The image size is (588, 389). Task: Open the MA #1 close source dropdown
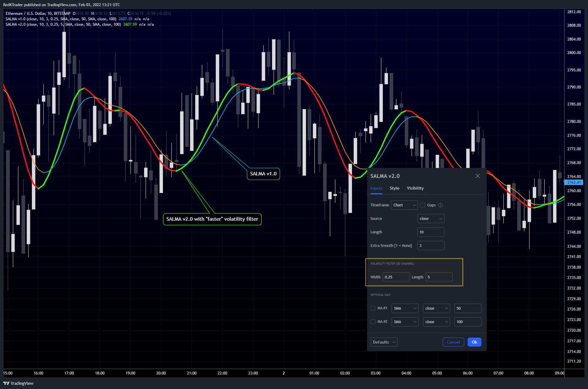click(437, 308)
